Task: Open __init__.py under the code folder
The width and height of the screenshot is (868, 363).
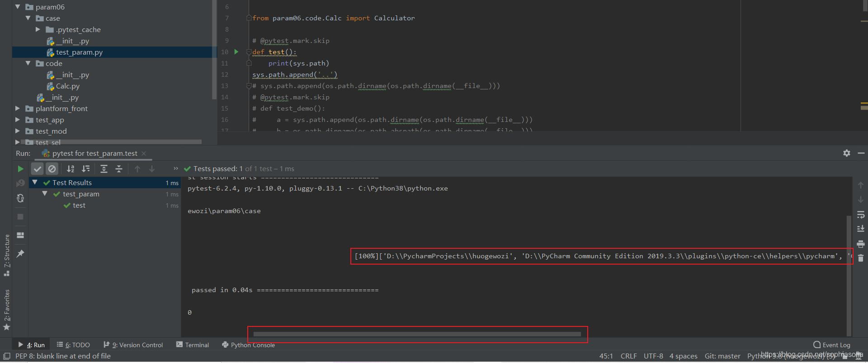Action: tap(72, 75)
